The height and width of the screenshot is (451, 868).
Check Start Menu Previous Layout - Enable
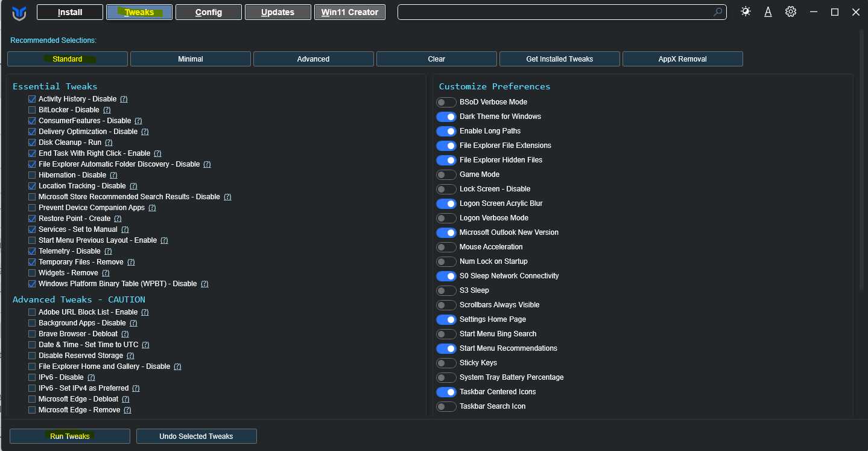click(x=32, y=240)
